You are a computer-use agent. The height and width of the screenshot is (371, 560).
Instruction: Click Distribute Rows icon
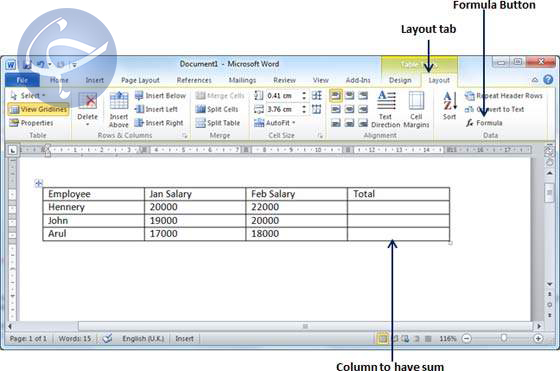click(316, 95)
